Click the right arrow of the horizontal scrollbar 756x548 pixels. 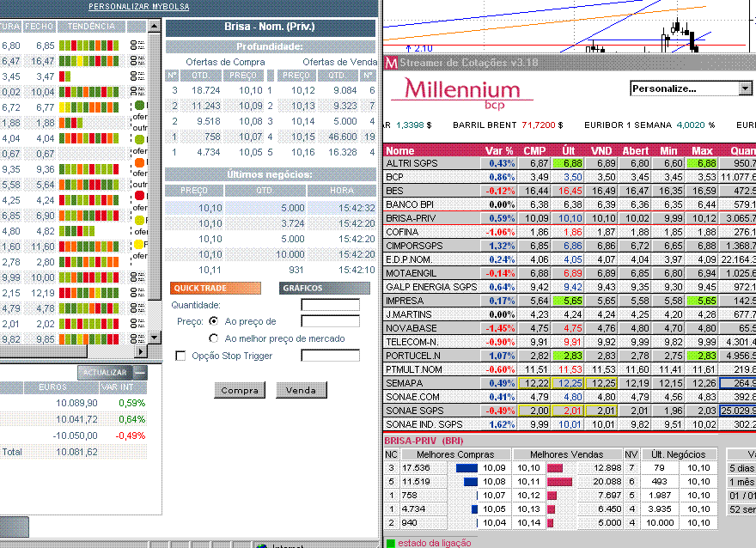(141, 351)
